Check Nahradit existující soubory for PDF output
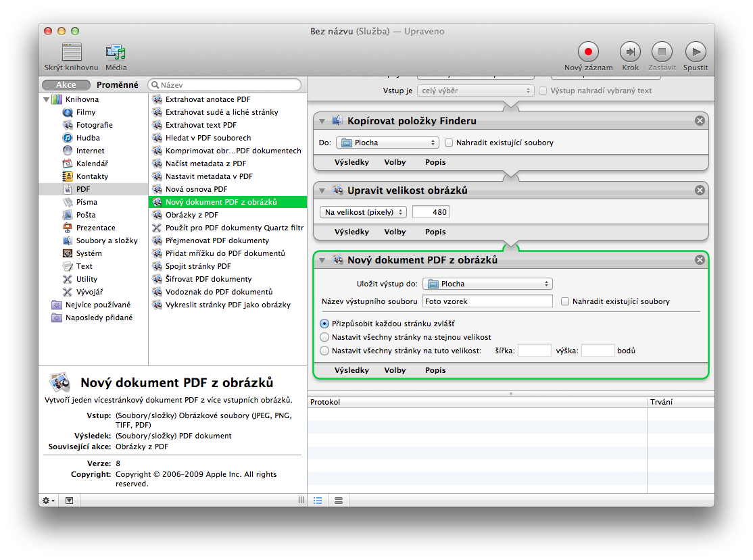Image resolution: width=753 pixels, height=560 pixels. point(566,301)
